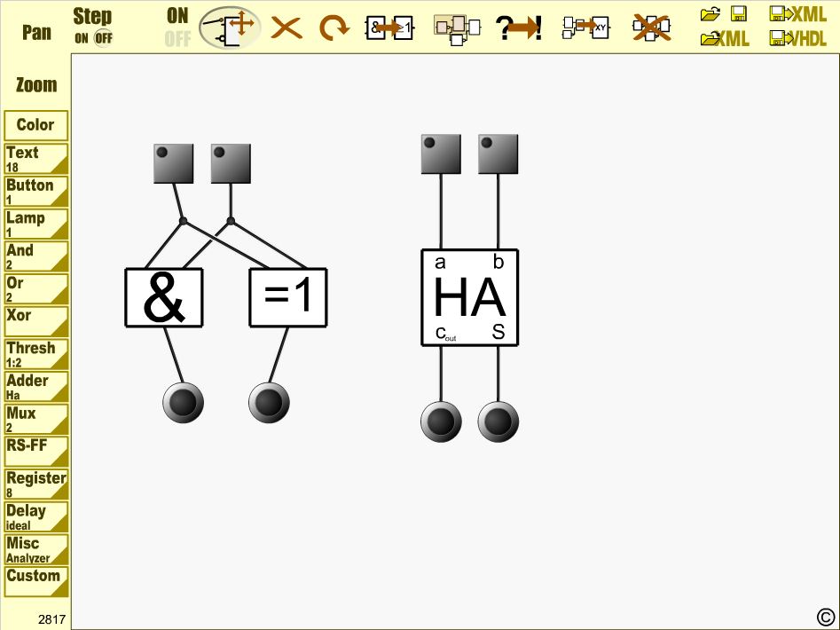This screenshot has width=840, height=630.
Task: Select Zoom mode
Action: (x=36, y=85)
